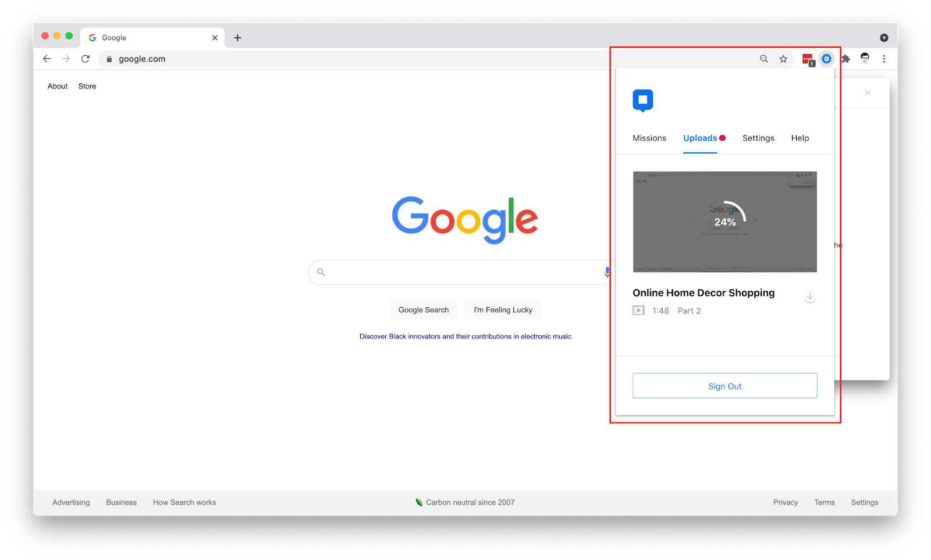The height and width of the screenshot is (560, 931).
Task: Open a new browser tab
Action: tap(237, 38)
